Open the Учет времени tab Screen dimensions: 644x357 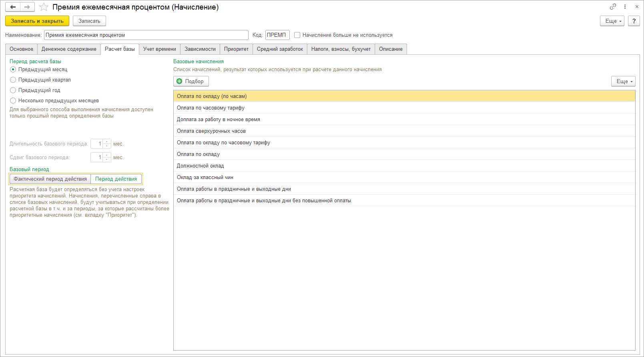coord(160,49)
